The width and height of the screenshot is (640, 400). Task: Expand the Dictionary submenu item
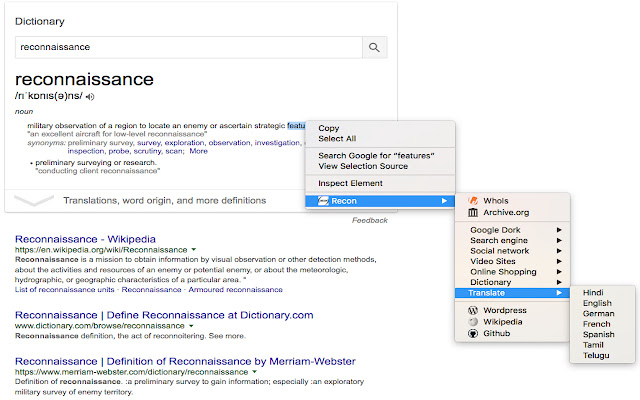point(512,282)
